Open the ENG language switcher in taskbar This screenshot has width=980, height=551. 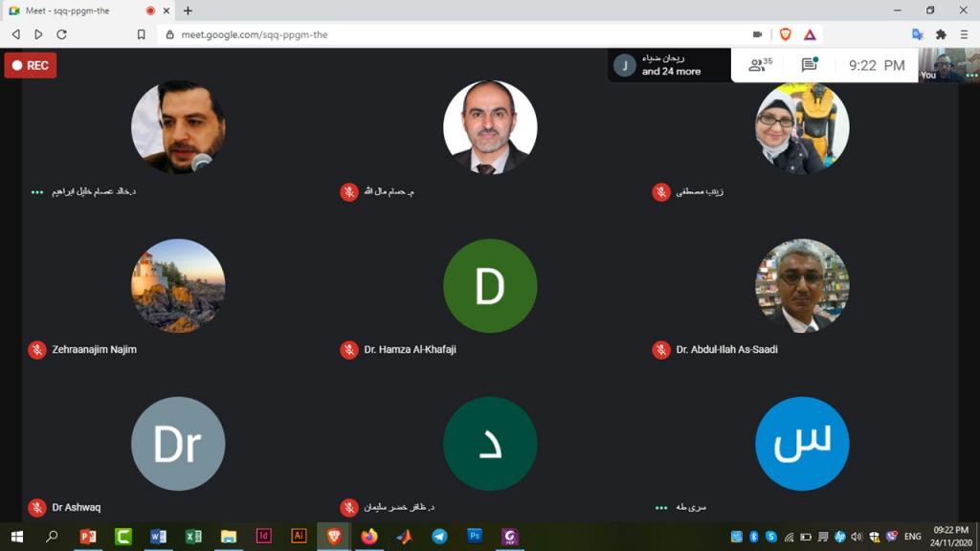913,537
